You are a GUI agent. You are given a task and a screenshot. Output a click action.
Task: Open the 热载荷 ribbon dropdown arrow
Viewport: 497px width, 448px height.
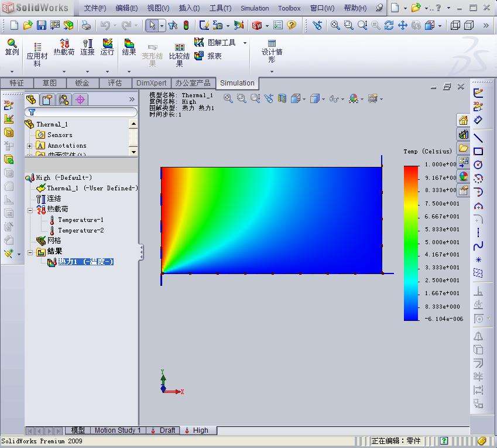pyautogui.click(x=64, y=72)
